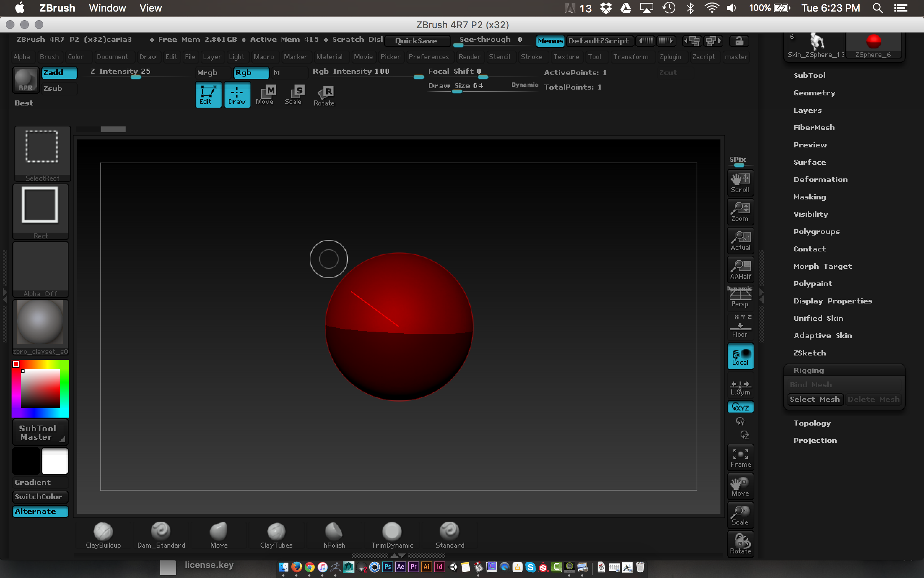Image resolution: width=924 pixels, height=578 pixels.
Task: Click the Alternate button
Action: [x=40, y=511]
